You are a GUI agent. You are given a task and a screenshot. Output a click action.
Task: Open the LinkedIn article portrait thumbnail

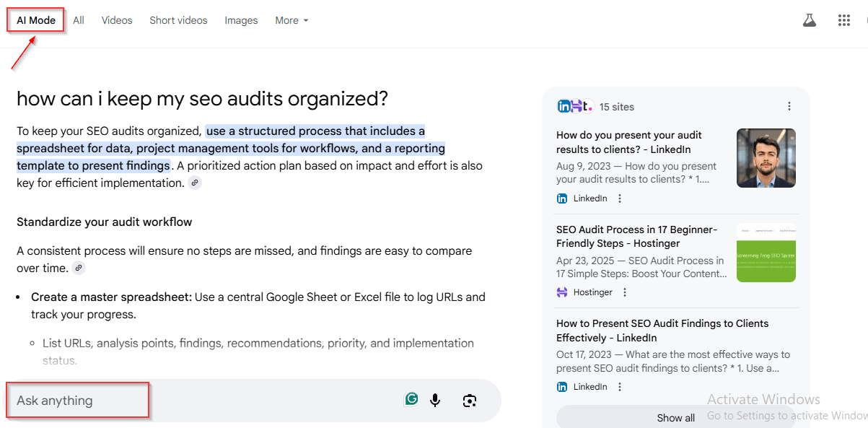[x=766, y=158]
